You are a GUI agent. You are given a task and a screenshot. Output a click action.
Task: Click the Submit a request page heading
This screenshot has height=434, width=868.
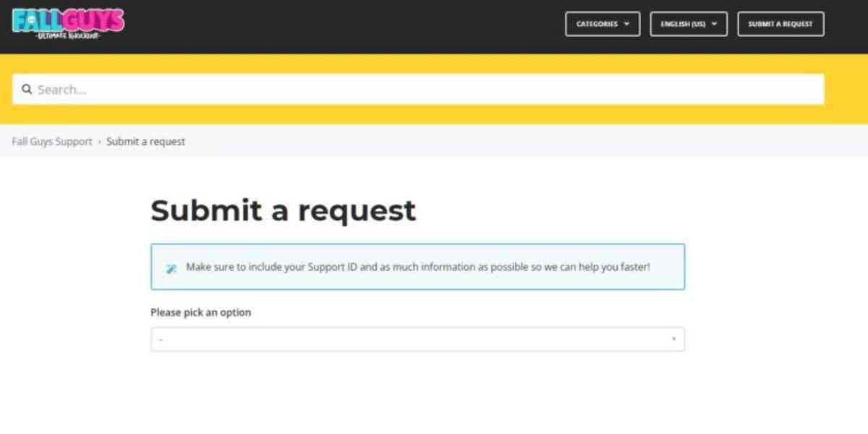(284, 210)
